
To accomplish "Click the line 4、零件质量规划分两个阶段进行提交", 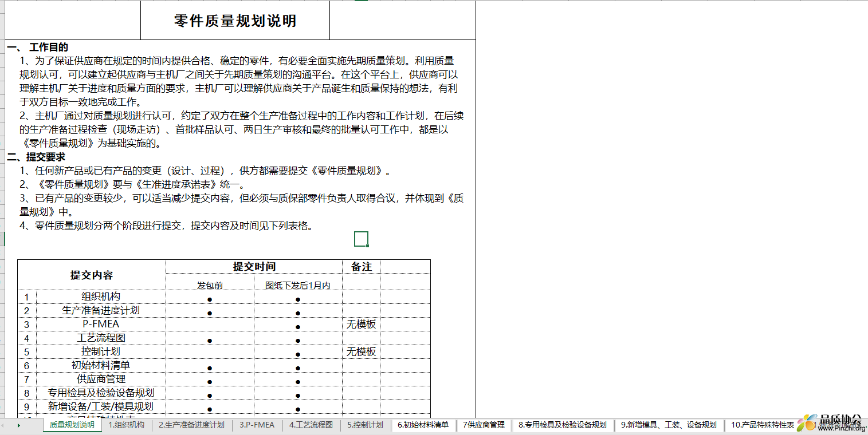I will point(167,226).
